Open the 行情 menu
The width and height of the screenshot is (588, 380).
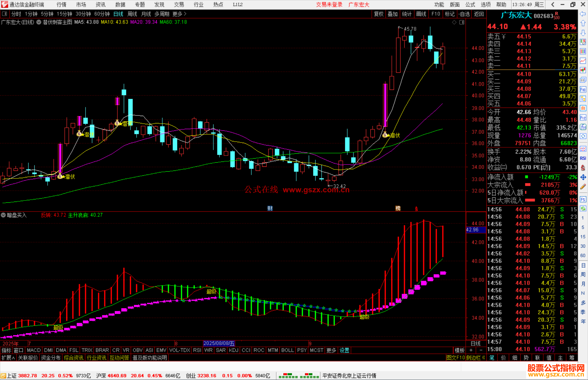(62, 5)
